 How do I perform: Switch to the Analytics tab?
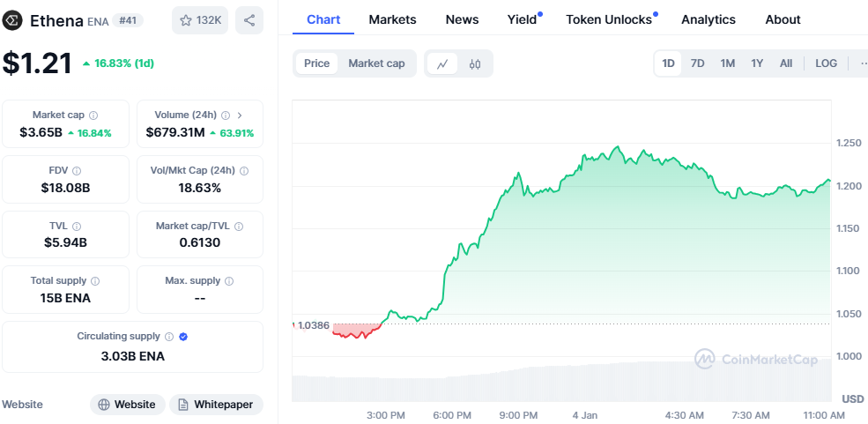coord(708,20)
